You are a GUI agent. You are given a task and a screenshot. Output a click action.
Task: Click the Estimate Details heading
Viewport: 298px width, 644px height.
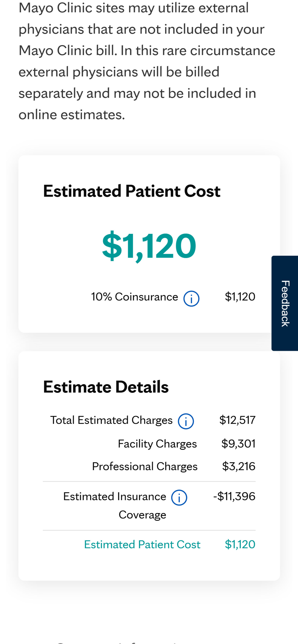[106, 387]
